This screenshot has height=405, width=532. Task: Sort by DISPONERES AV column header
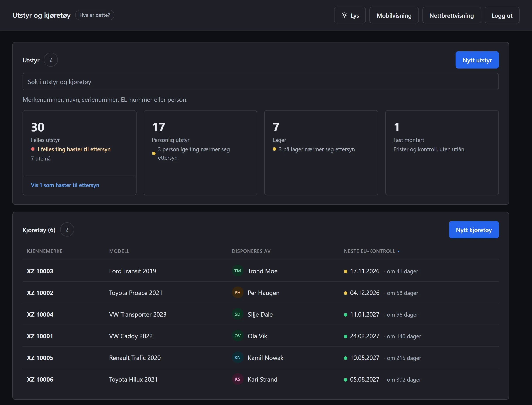[x=251, y=251]
